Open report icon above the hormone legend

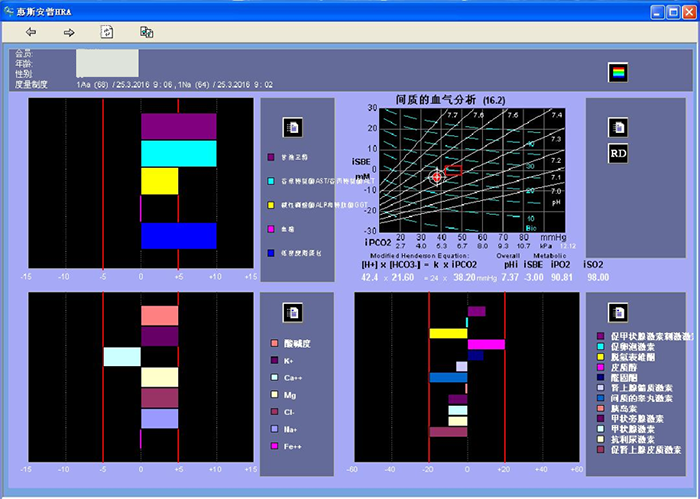618,312
